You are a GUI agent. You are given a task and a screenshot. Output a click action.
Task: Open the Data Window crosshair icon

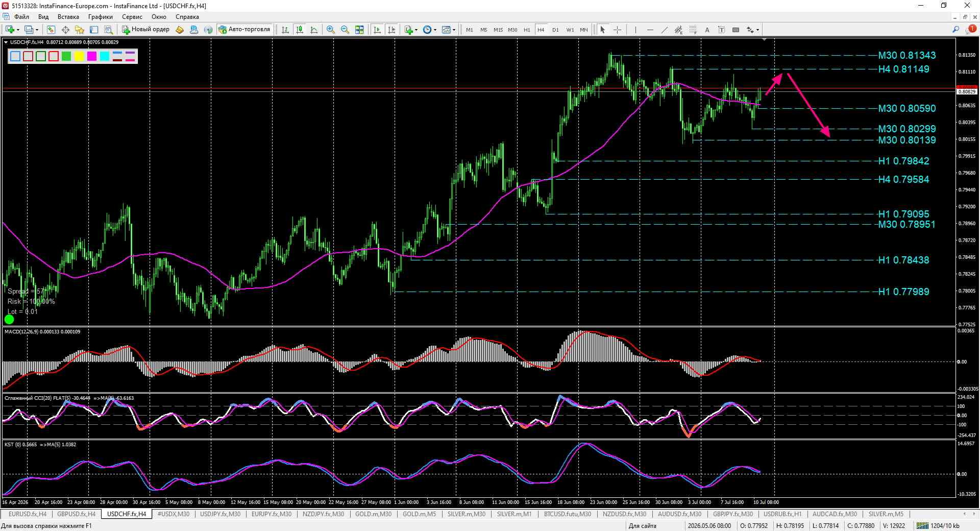tap(65, 30)
